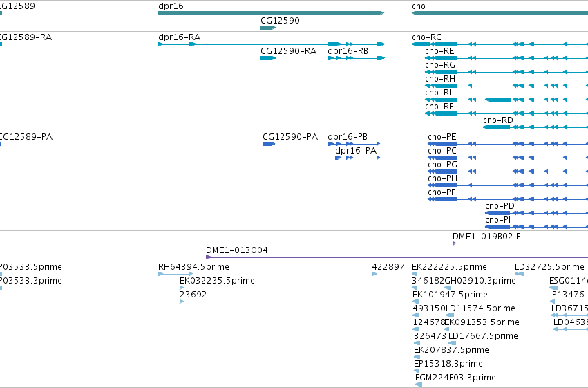Click the CG12590 gene label
The image size is (588, 388).
click(280, 20)
